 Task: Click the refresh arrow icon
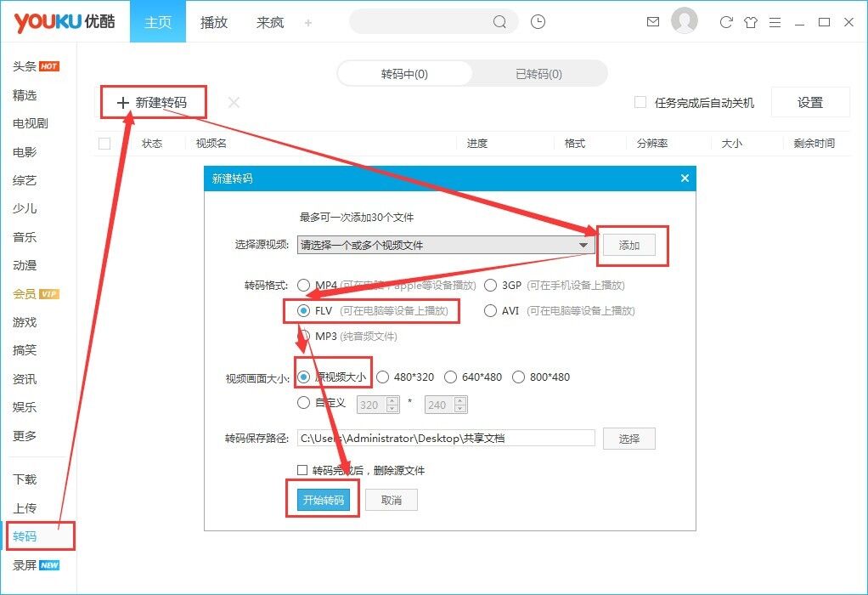725,22
